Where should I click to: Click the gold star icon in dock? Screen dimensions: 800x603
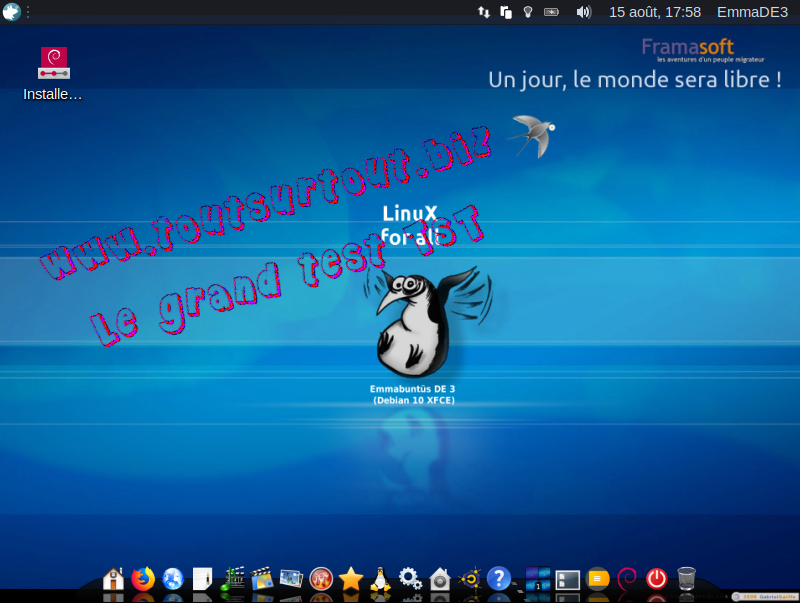pyautogui.click(x=351, y=579)
